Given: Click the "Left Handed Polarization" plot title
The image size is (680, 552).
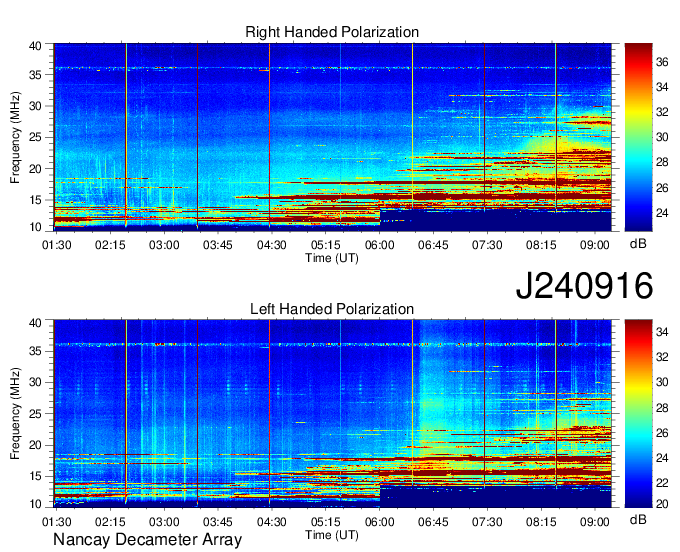Looking at the screenshot, I should (x=332, y=309).
